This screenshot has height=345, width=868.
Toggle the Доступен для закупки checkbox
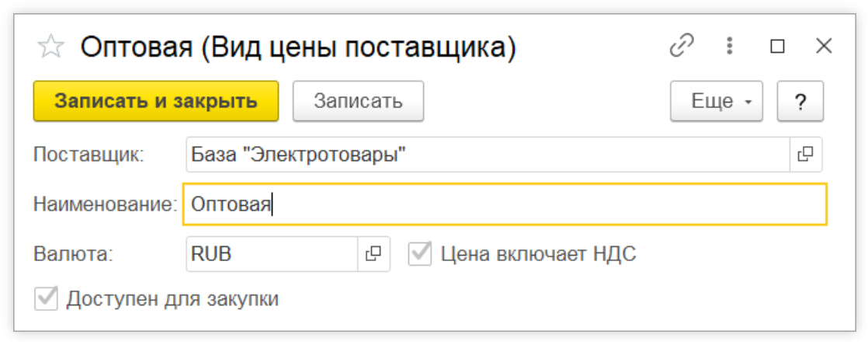pyautogui.click(x=46, y=299)
